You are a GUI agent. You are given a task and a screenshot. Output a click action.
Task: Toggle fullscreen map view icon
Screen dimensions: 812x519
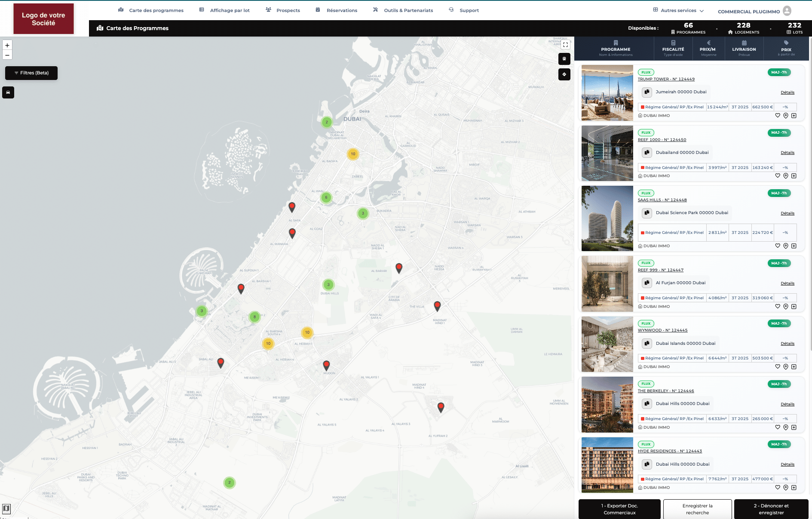(565, 44)
